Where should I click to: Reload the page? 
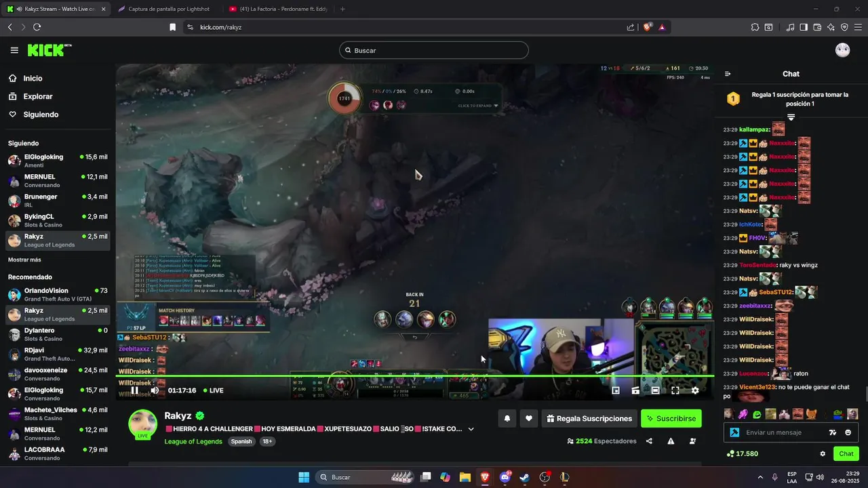point(37,27)
